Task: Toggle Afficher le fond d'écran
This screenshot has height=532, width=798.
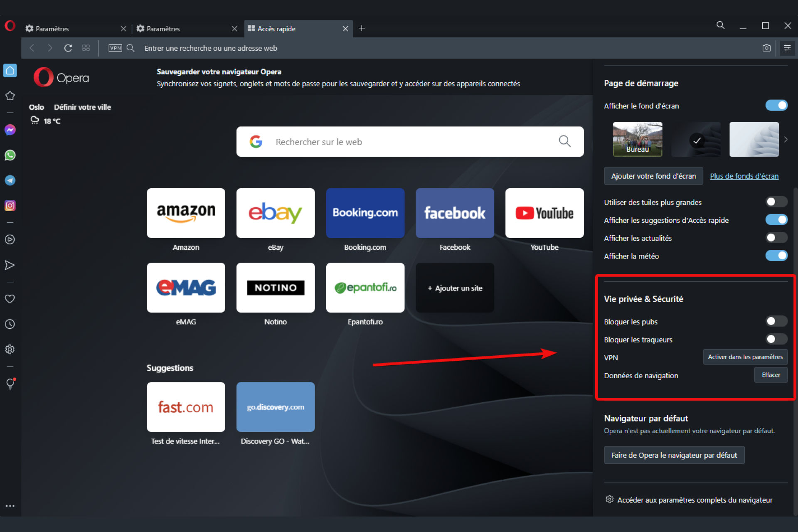Action: 776,106
